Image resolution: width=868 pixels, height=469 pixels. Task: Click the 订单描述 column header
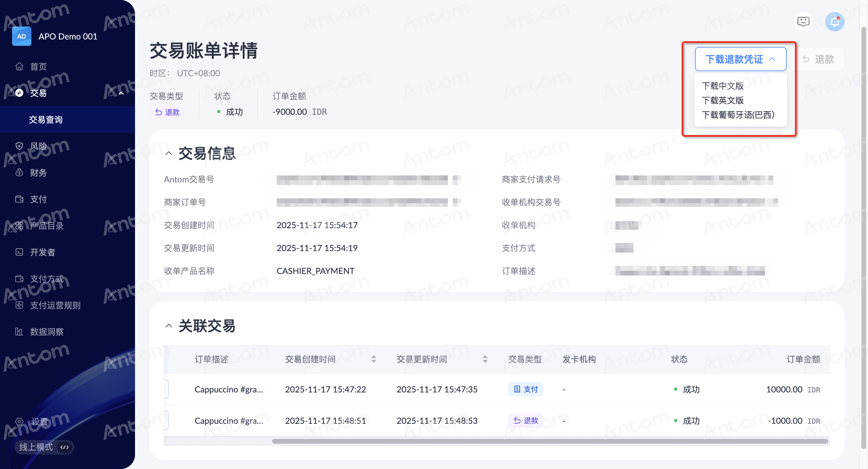point(211,359)
